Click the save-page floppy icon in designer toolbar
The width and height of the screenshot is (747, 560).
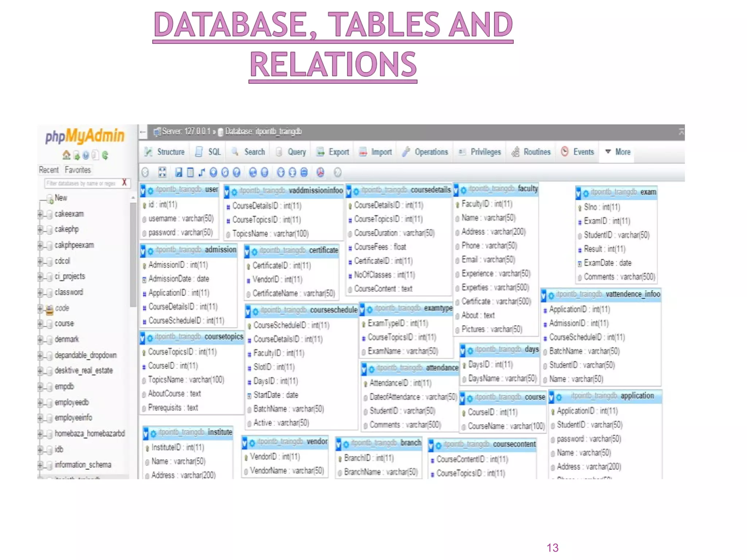tap(178, 172)
